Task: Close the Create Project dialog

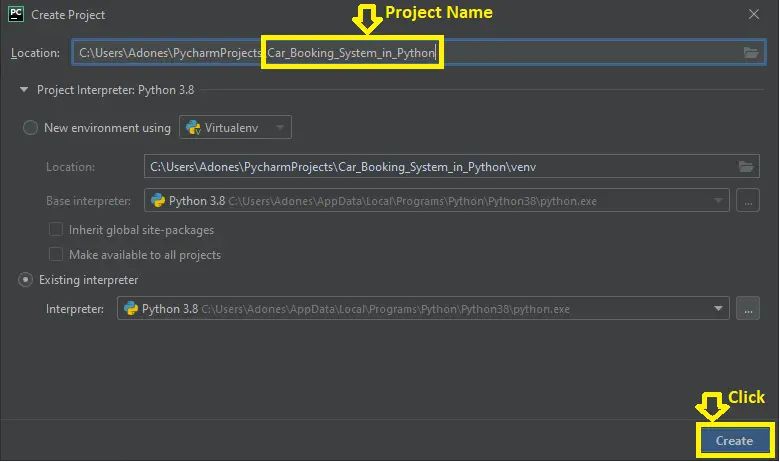Action: 754,14
